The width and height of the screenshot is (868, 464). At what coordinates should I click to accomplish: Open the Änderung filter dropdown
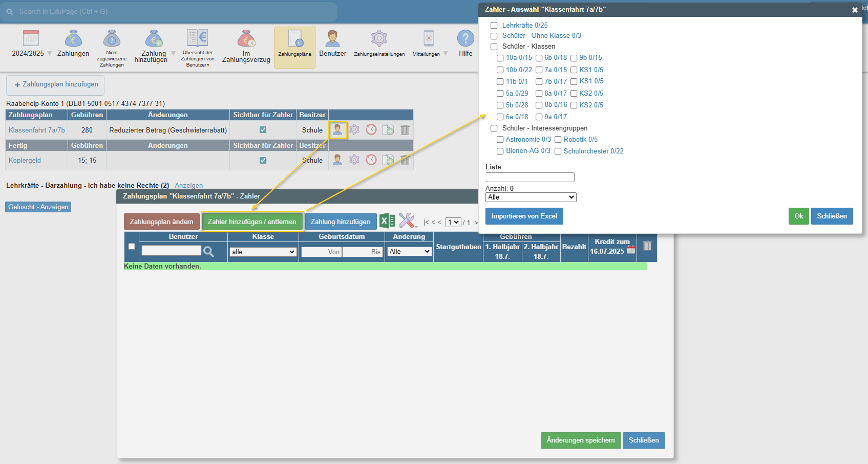pos(409,251)
